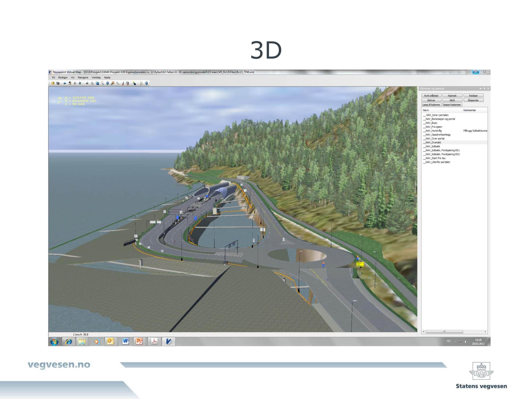Click the Slett button
This screenshot has width=532, height=399.
tap(452, 100)
